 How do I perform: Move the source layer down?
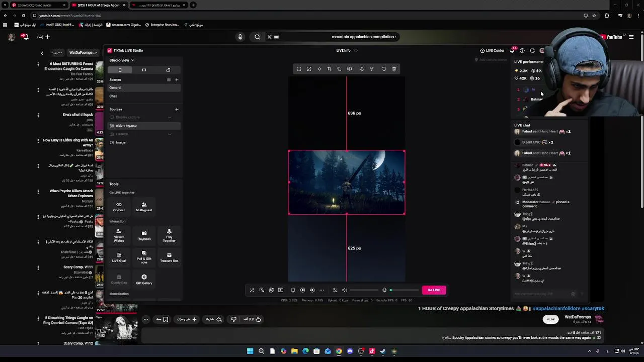pyautogui.click(x=372, y=69)
